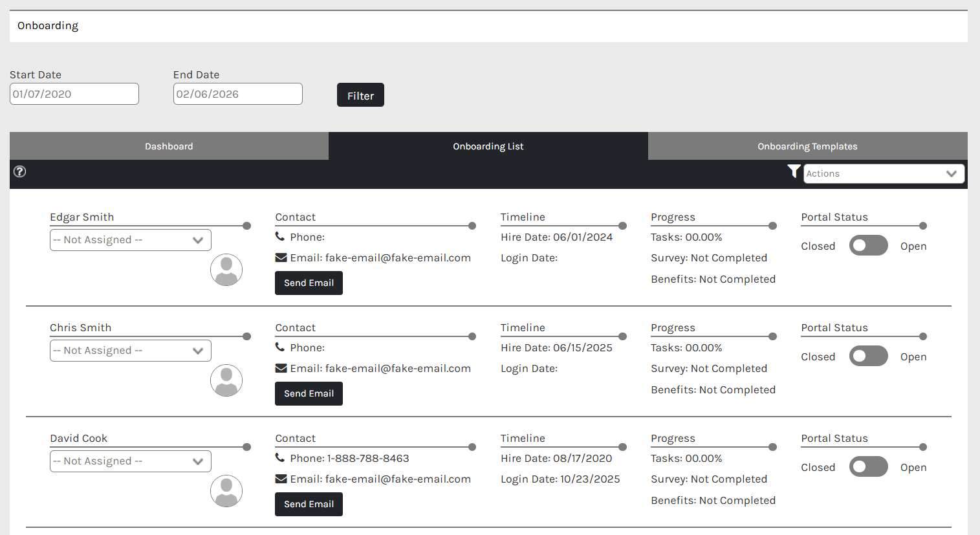Click the Edgar Smith name
The width and height of the screenshot is (980, 535).
click(82, 217)
